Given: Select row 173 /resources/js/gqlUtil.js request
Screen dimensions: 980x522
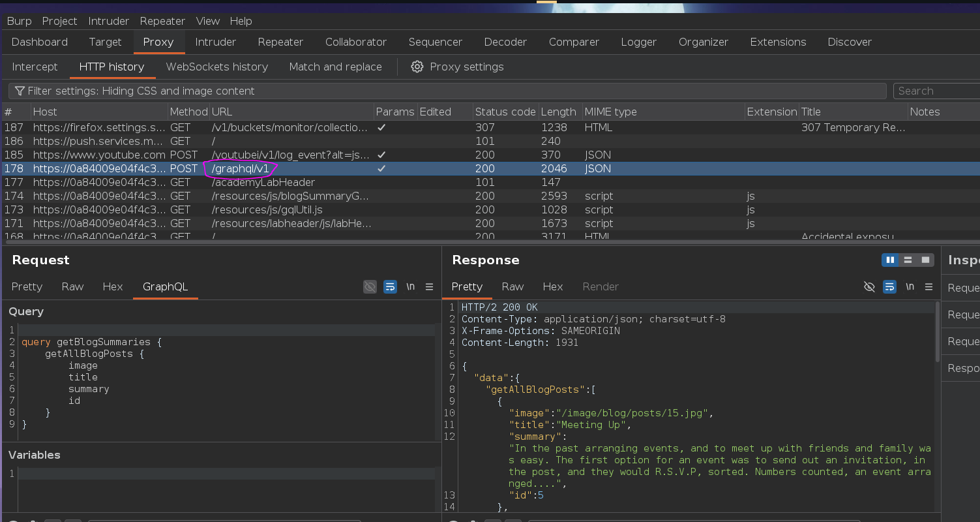Looking at the screenshot, I should (490, 210).
